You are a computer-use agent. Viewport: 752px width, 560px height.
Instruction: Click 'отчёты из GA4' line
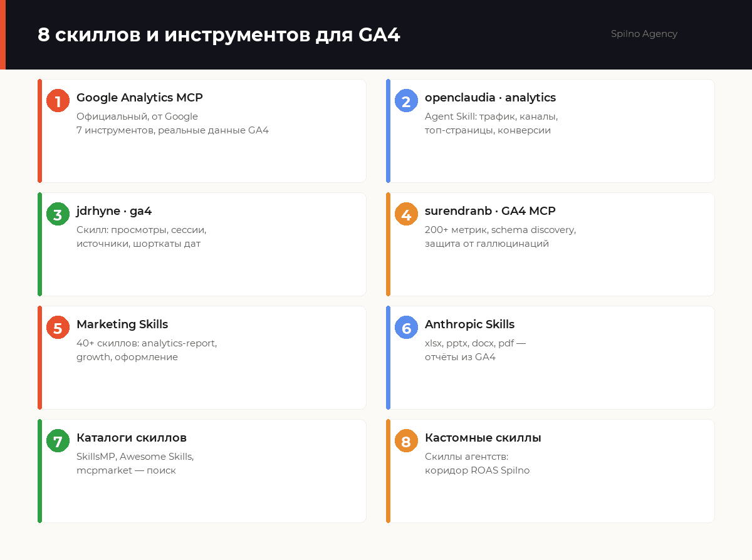tap(460, 357)
